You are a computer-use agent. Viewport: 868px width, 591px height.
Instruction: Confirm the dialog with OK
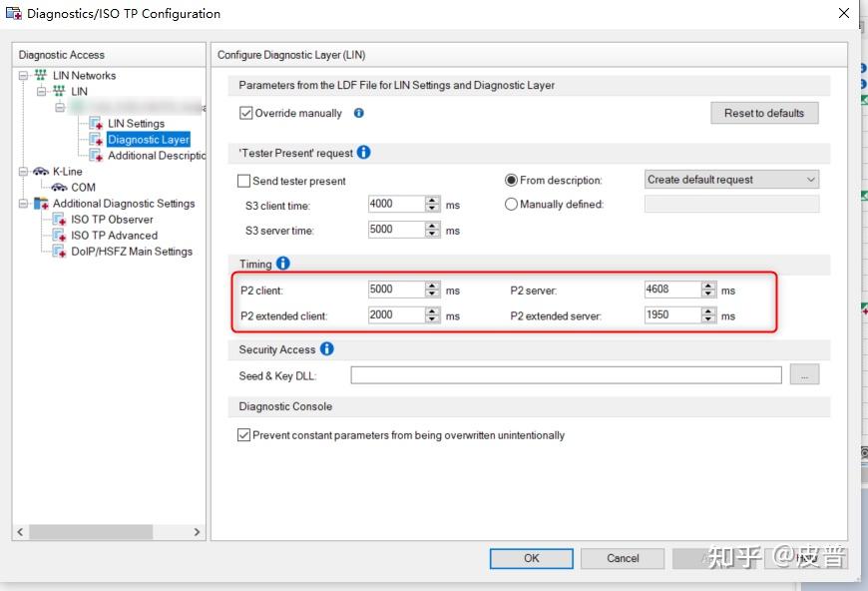(x=532, y=558)
